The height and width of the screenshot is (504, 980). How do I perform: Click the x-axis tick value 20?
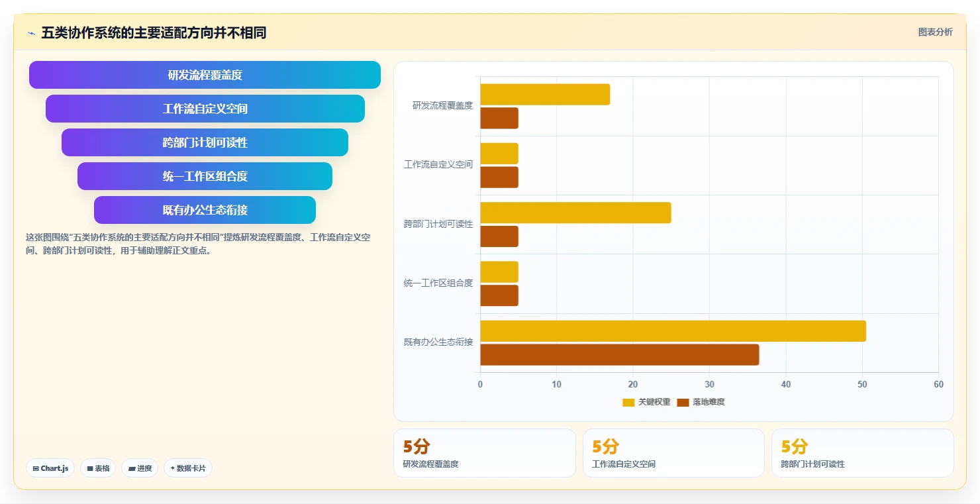click(x=633, y=384)
